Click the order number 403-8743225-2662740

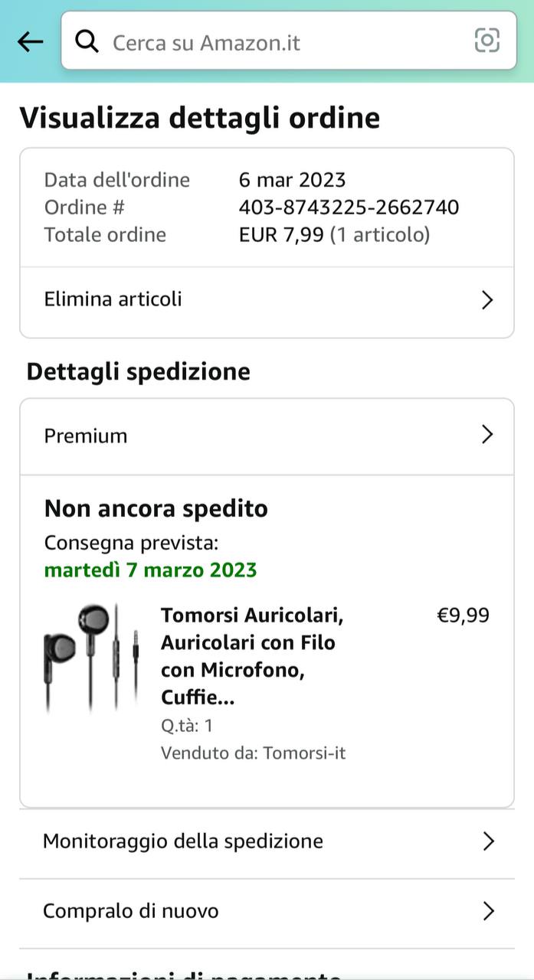point(349,207)
